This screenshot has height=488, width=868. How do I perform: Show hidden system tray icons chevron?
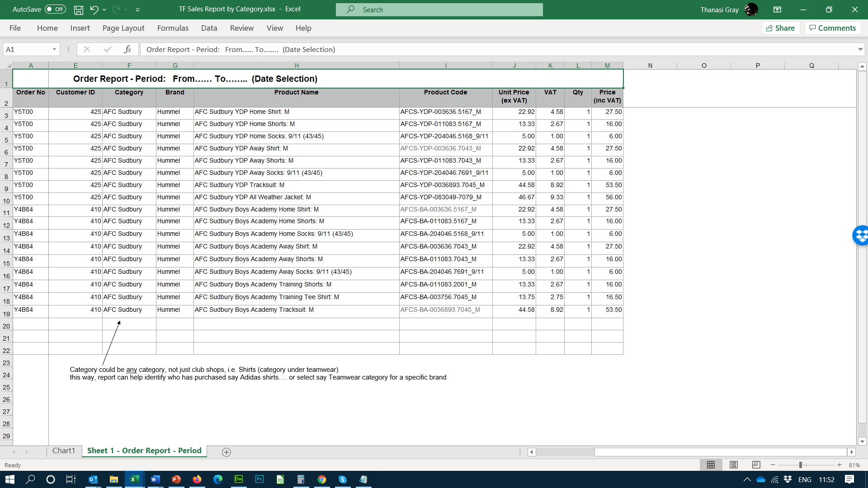(x=747, y=479)
